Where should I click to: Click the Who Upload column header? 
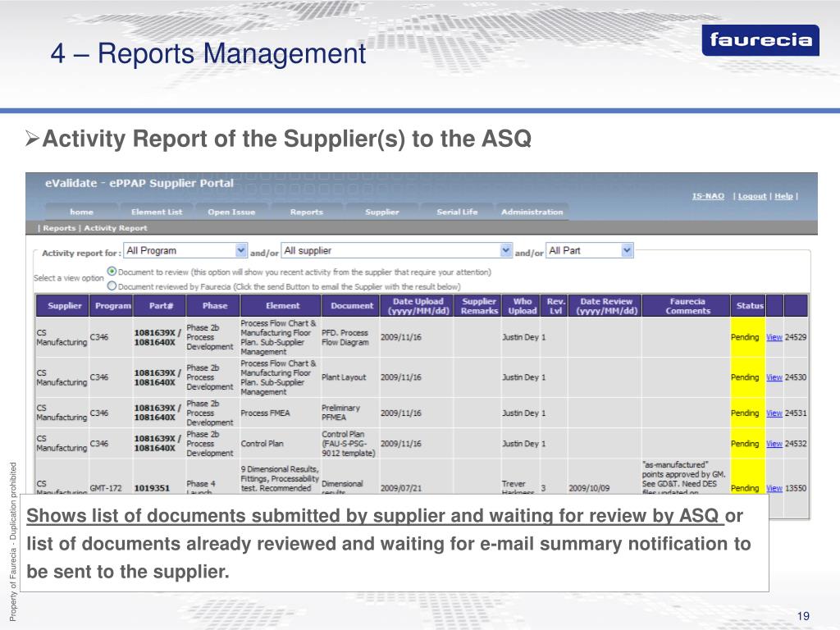coord(521,306)
